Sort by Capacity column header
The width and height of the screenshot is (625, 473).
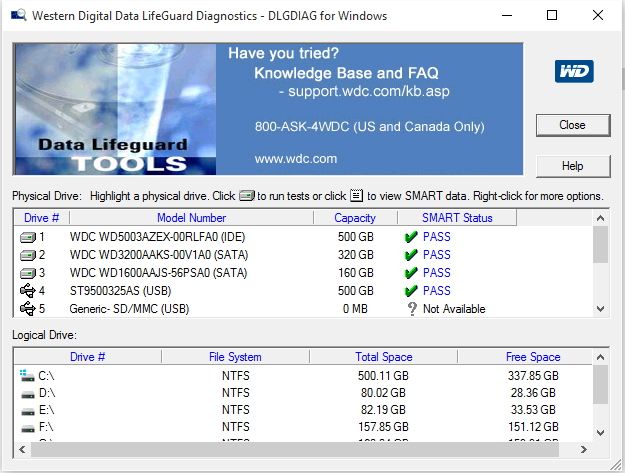click(355, 218)
